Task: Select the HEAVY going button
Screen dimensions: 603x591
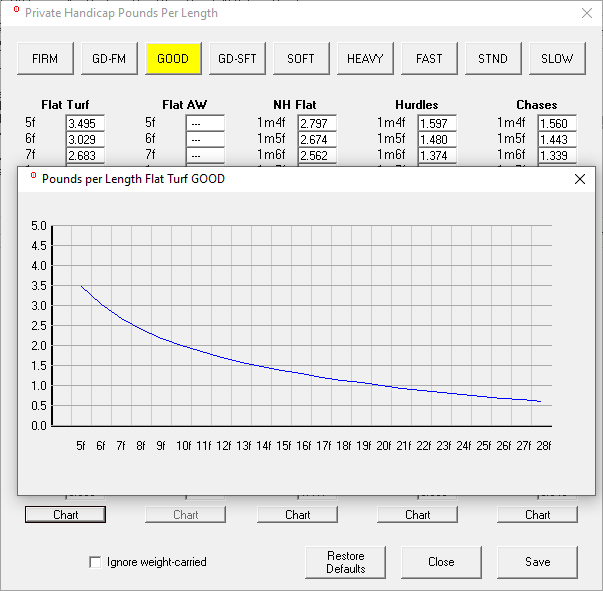Action: tap(365, 58)
